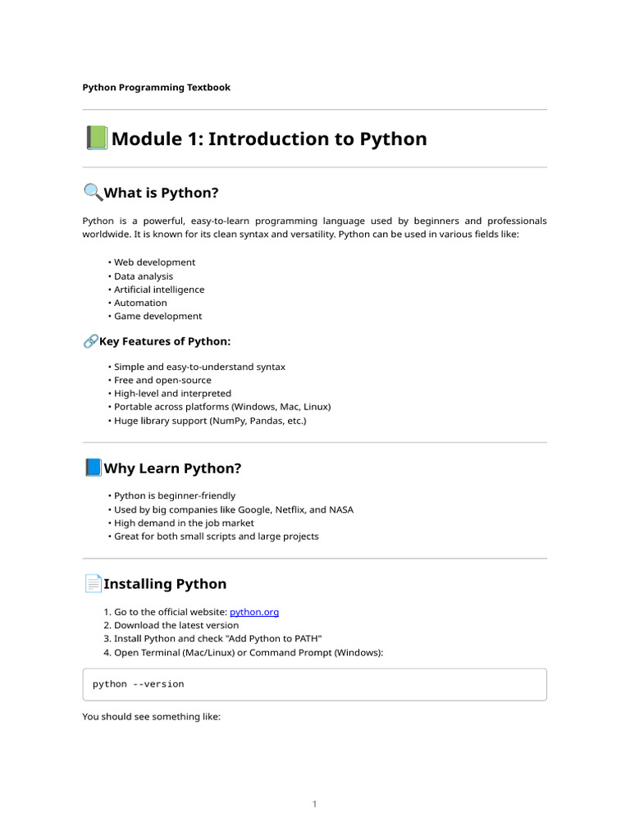Click the Why Learn Python? heading text

172,468
